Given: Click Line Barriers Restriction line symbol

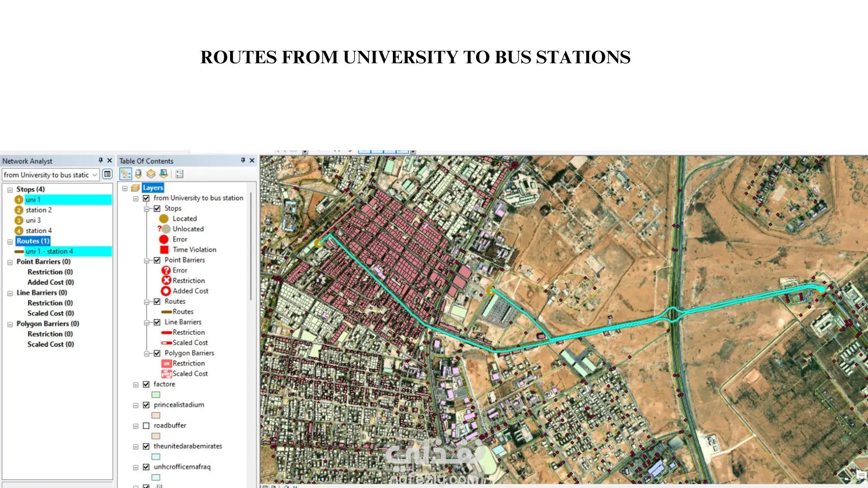Looking at the screenshot, I should (166, 333).
